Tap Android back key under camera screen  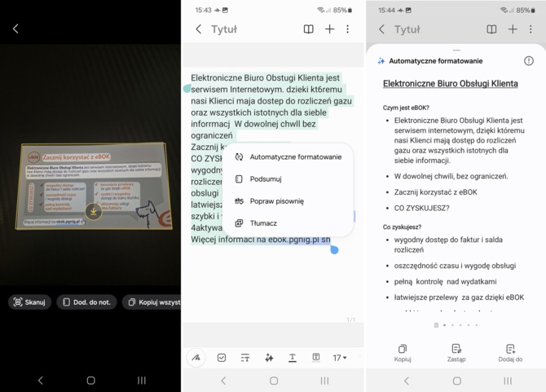[41, 380]
